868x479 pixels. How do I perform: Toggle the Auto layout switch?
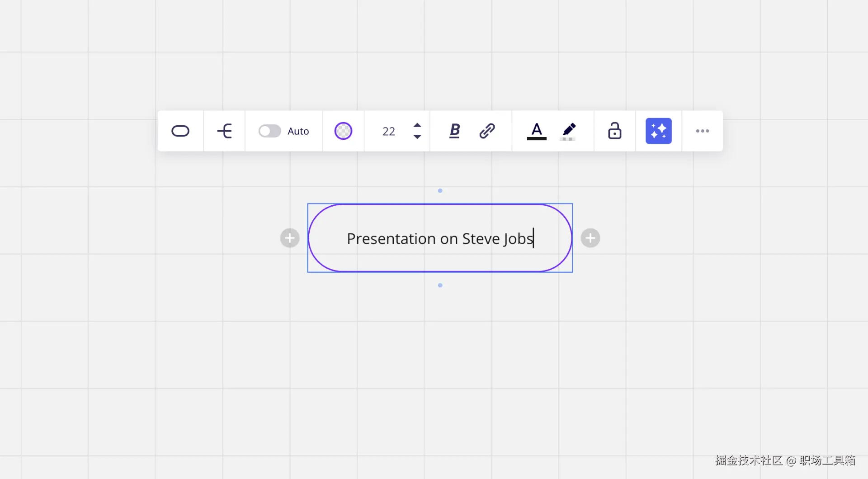click(x=269, y=131)
